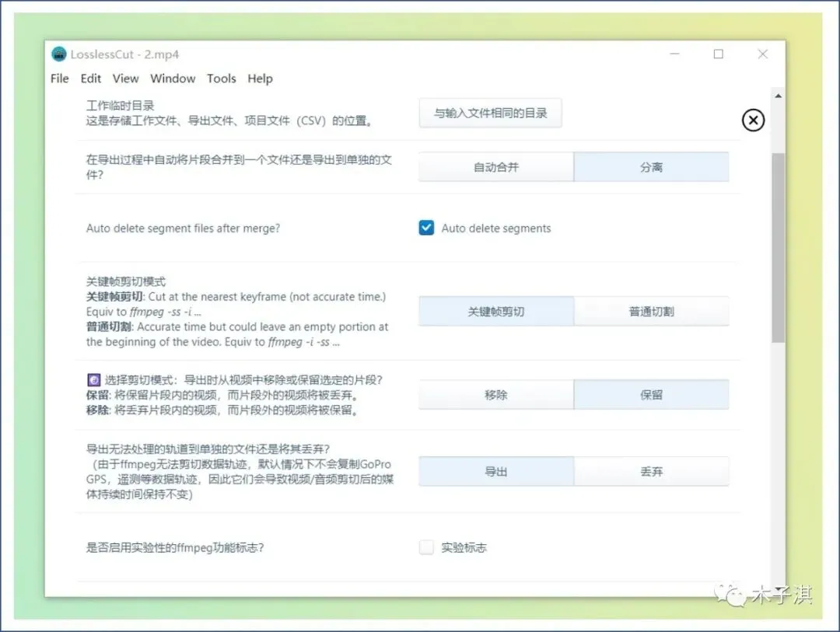
Task: Select 关键帧剪切 cut mode
Action: pyautogui.click(x=496, y=311)
